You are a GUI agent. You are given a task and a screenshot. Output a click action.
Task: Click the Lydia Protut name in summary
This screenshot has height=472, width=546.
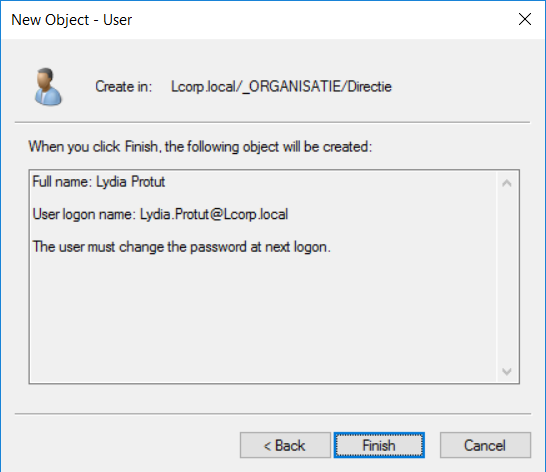pyautogui.click(x=131, y=181)
